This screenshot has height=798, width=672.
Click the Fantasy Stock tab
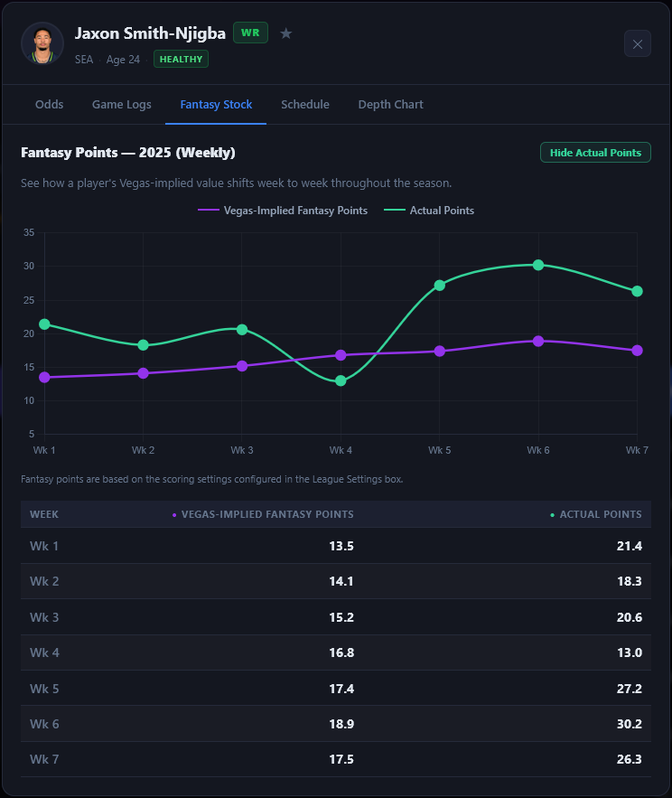(216, 104)
